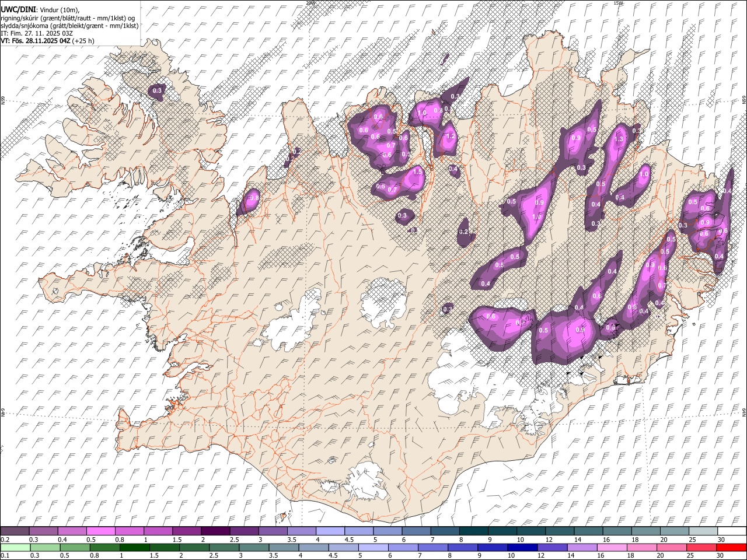Click the 1.2 precipitation value on the map
Viewport: 747px width, 560px height.
(x=450, y=136)
